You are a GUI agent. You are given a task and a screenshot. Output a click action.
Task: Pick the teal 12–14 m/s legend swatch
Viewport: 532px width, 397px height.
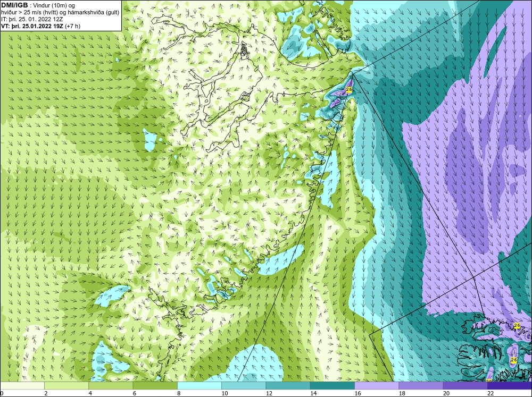click(288, 385)
